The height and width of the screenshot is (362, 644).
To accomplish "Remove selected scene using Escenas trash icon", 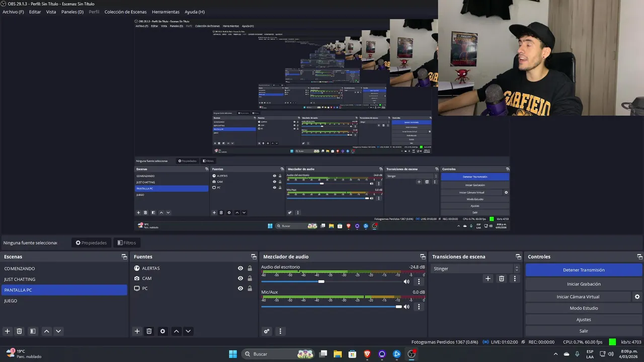I will [x=20, y=331].
